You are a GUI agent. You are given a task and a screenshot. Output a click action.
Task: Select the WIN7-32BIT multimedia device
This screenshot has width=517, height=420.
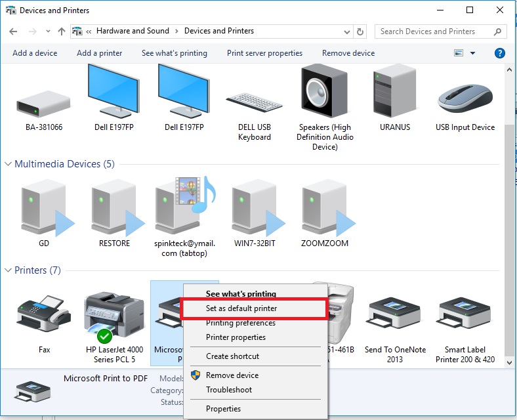[258, 207]
